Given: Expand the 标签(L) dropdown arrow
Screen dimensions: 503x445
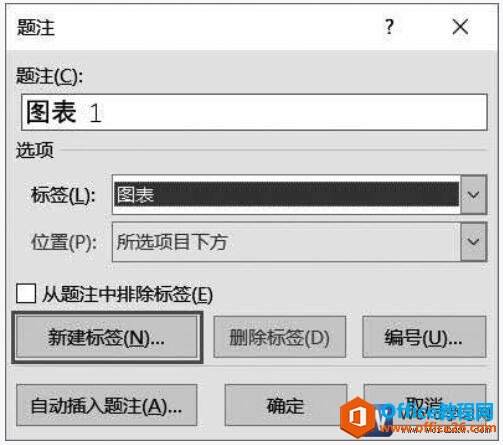Looking at the screenshot, I should (473, 195).
